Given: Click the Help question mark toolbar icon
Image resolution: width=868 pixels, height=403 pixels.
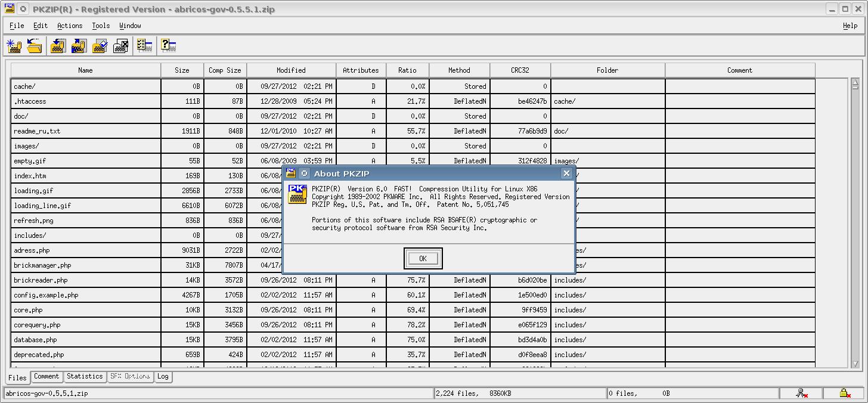Looking at the screenshot, I should pyautogui.click(x=168, y=46).
